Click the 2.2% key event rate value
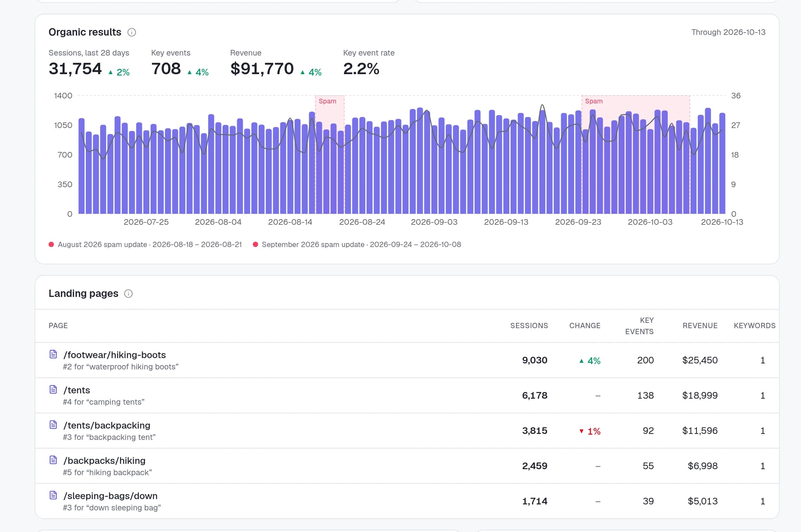The width and height of the screenshot is (801, 532). point(361,69)
